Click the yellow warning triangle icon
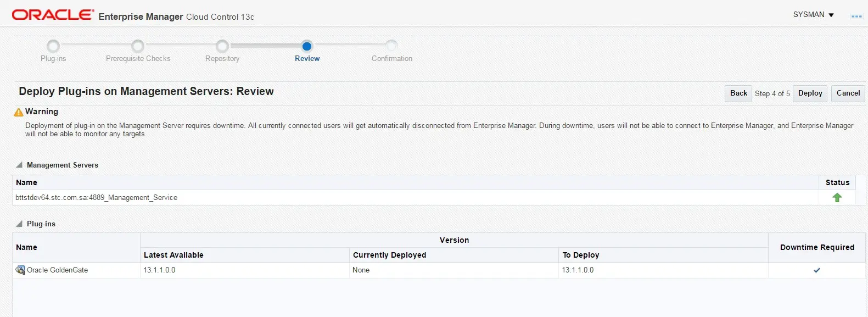This screenshot has width=868, height=317. [x=19, y=112]
